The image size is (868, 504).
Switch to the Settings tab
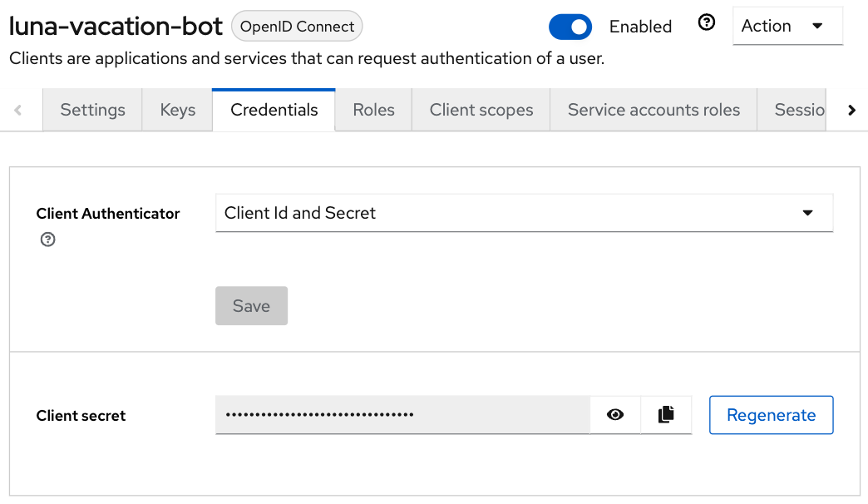click(92, 110)
